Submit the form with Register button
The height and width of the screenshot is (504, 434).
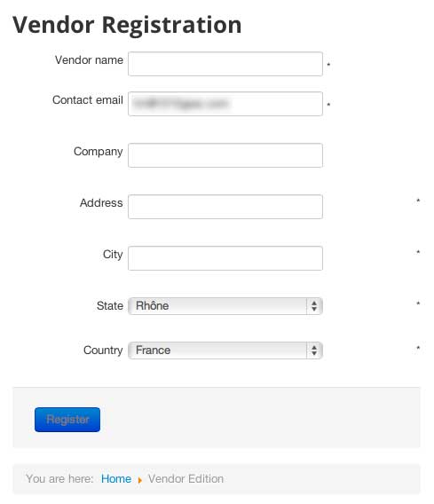coord(67,420)
